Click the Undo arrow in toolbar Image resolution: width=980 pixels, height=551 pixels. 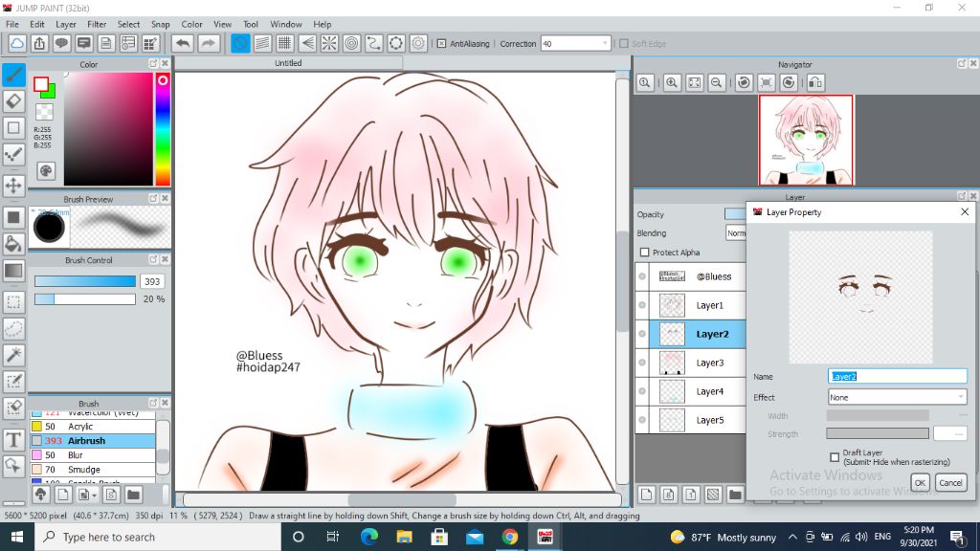coord(183,43)
